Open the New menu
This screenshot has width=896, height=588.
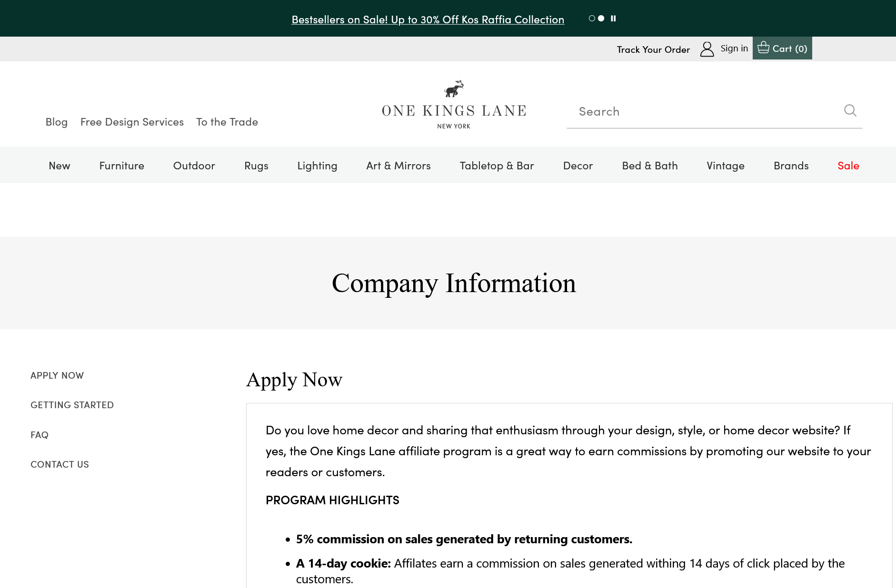[60, 166]
